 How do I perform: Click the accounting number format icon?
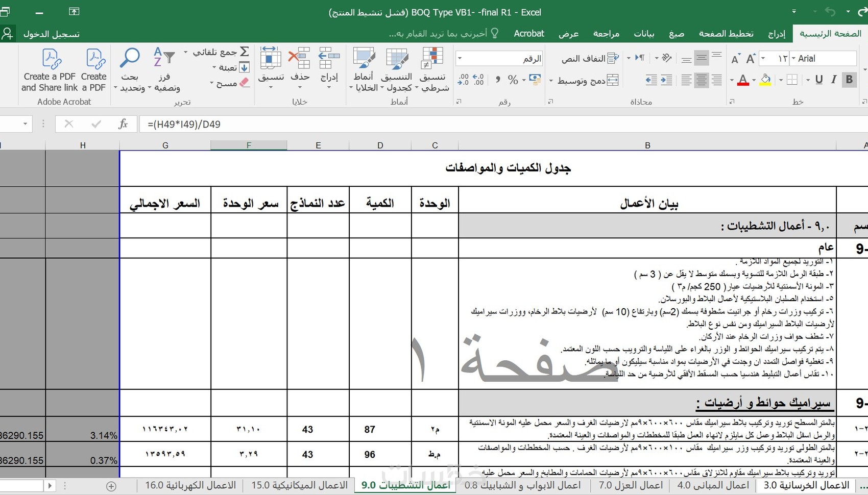pos(535,79)
